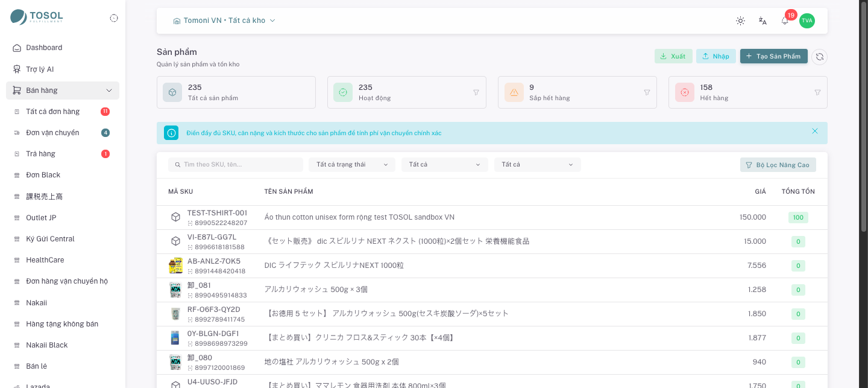Focus the Tìm theo SKU search field
The image size is (868, 388).
point(236,165)
